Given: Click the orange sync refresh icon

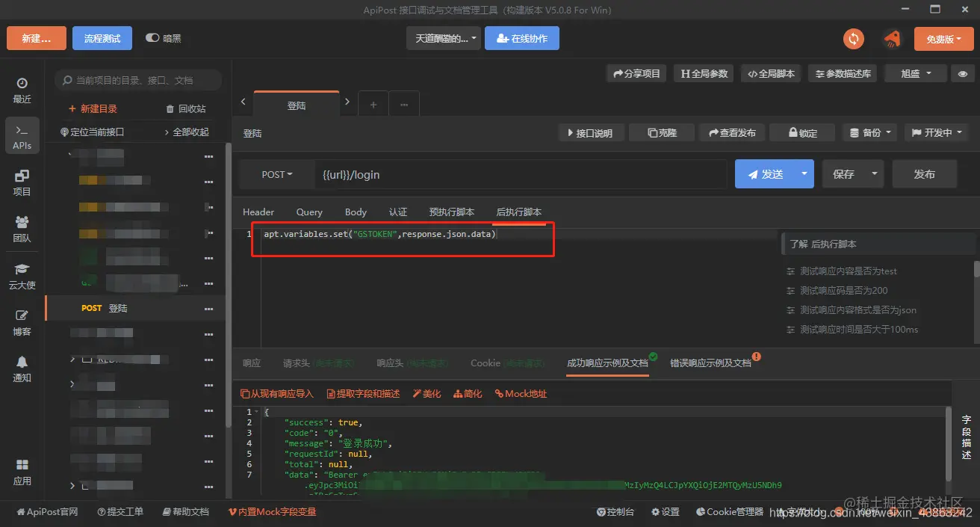Looking at the screenshot, I should 854,39.
